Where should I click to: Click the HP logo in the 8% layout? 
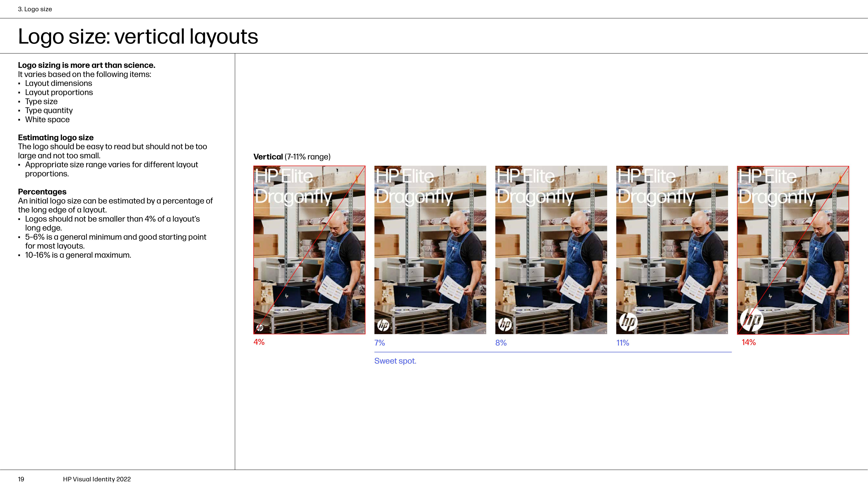coord(505,324)
